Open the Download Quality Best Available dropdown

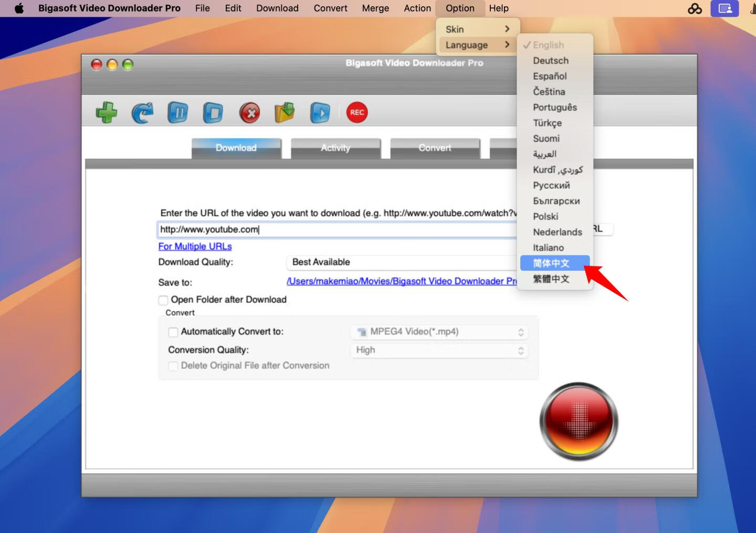(x=402, y=262)
